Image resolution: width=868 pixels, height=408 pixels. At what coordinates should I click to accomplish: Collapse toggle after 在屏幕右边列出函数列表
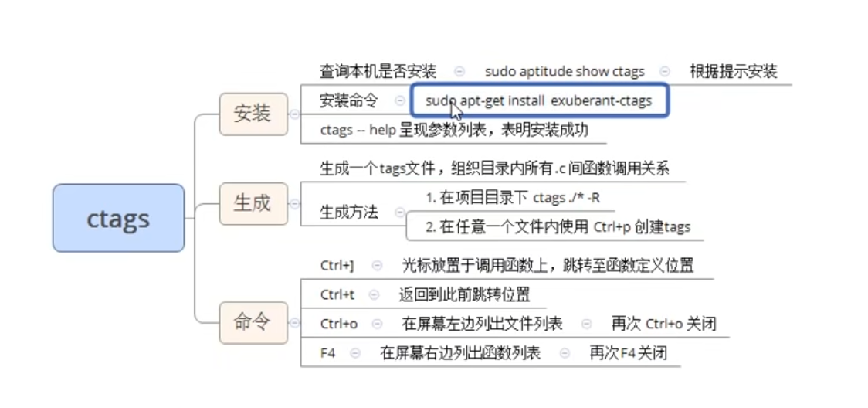(x=565, y=352)
